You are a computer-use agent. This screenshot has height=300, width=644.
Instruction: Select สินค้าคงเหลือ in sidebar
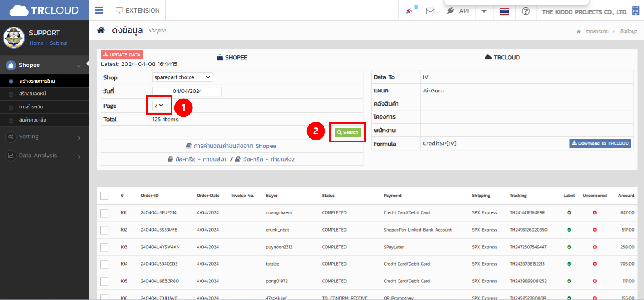click(33, 120)
